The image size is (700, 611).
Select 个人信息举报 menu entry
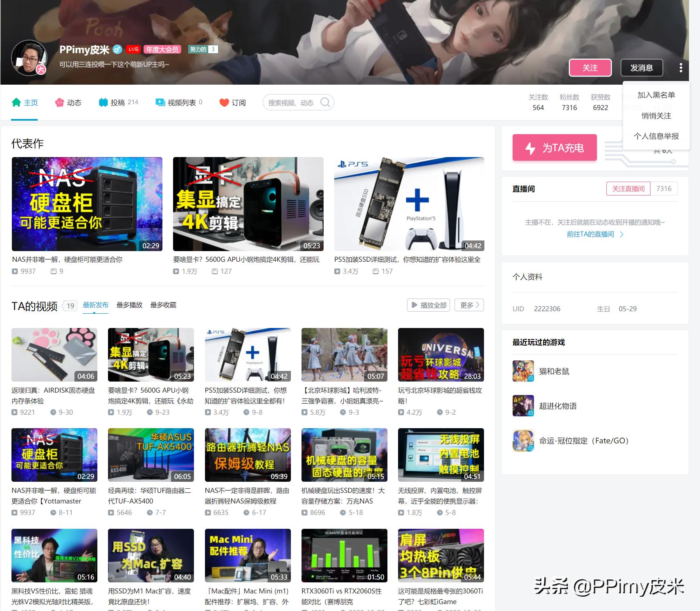[656, 136]
